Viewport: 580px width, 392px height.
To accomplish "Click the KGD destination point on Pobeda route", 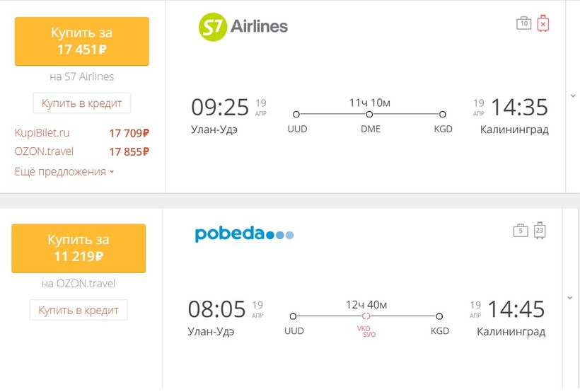I will click(x=439, y=316).
